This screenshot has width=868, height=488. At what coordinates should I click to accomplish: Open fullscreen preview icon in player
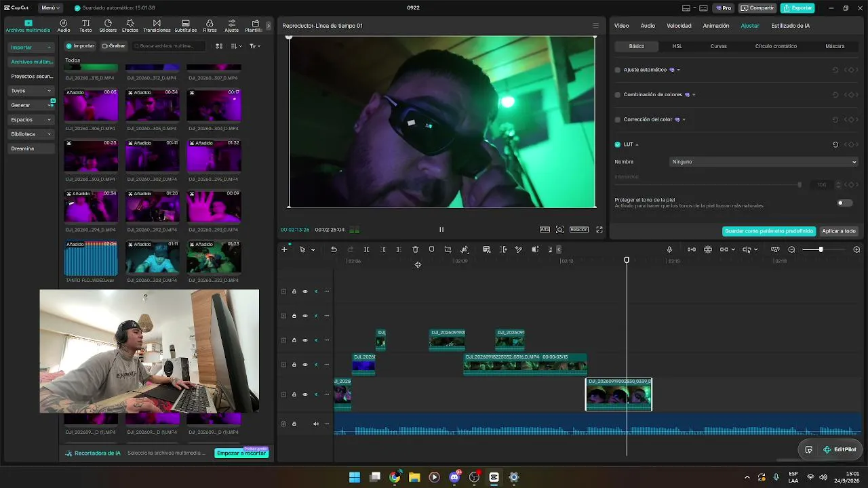(x=599, y=230)
